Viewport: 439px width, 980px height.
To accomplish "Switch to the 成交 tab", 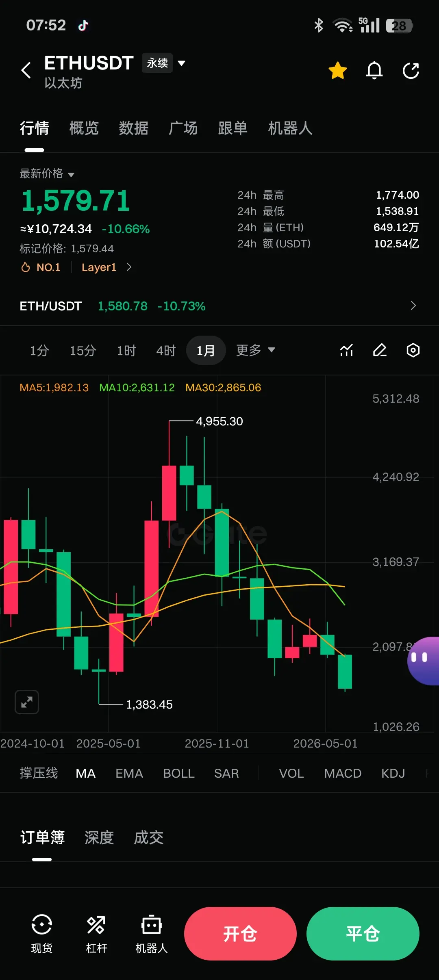I will 149,837.
